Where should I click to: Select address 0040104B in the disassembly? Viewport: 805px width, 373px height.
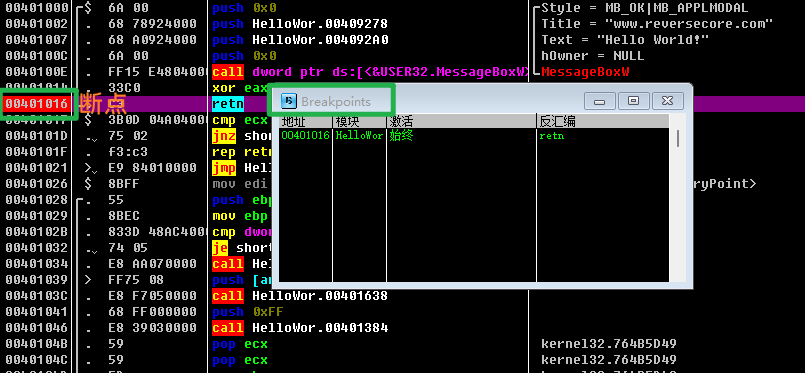pyautogui.click(x=36, y=343)
